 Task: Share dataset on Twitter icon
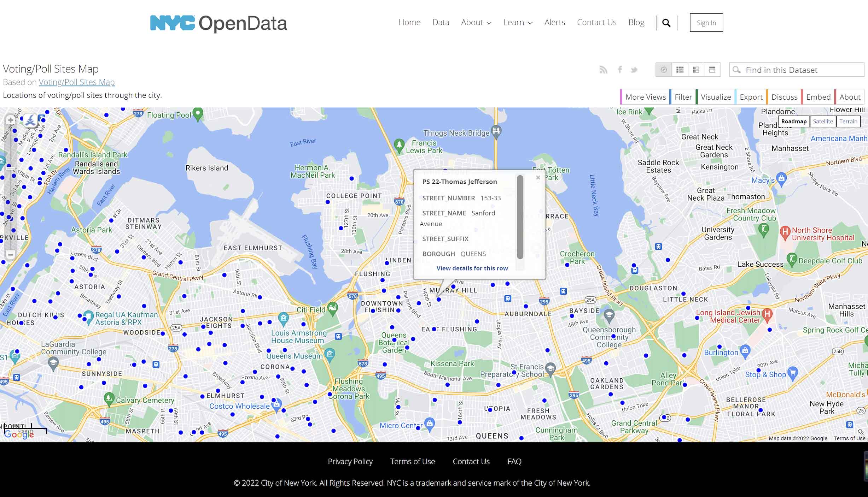tap(634, 70)
